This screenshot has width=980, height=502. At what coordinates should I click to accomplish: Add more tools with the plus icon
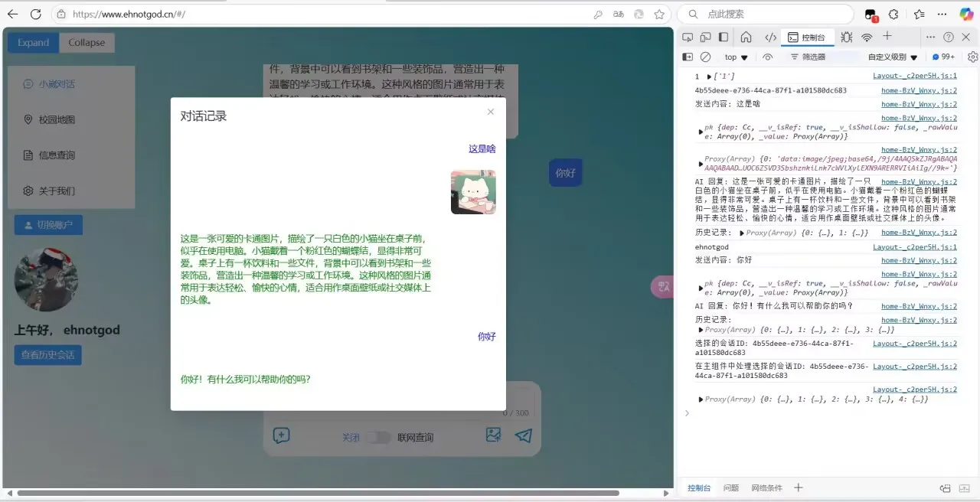click(887, 37)
